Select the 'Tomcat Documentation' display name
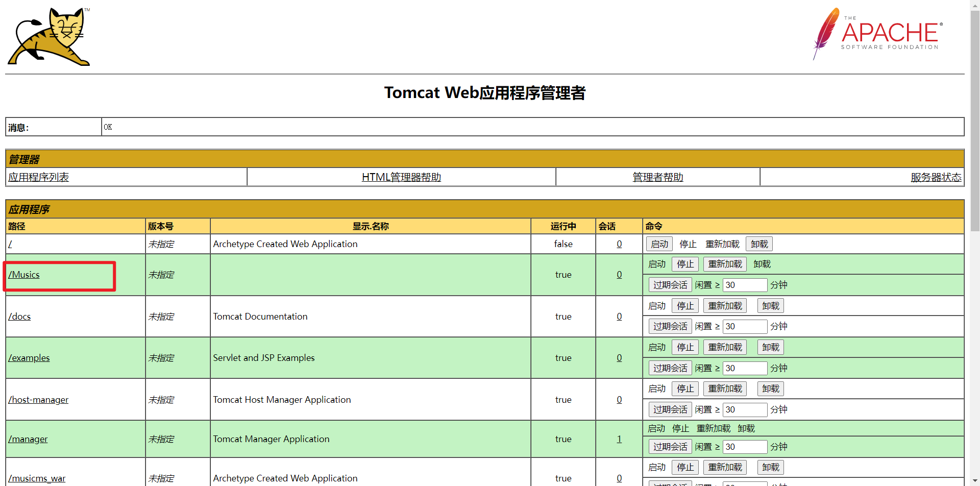 click(260, 317)
